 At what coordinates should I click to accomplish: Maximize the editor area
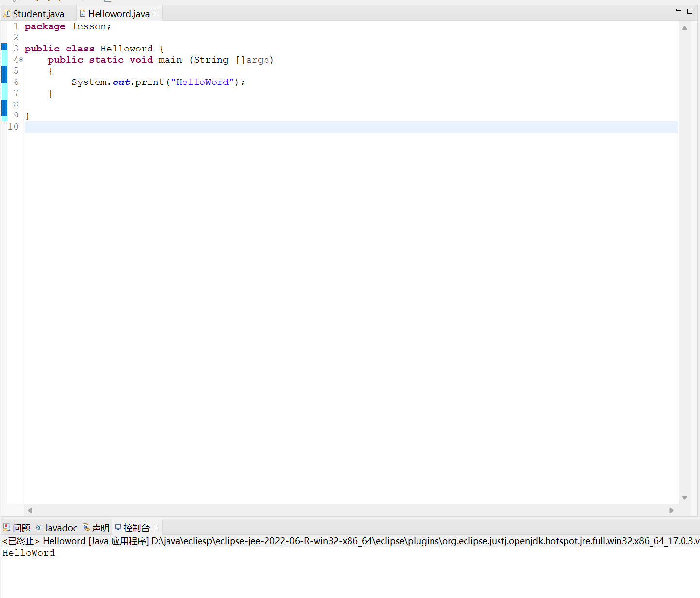[690, 11]
